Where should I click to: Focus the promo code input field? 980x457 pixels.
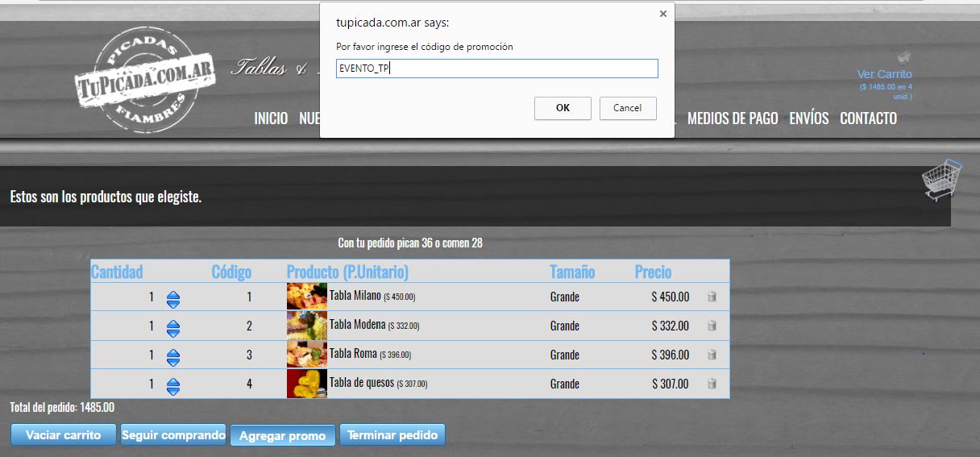click(x=497, y=69)
